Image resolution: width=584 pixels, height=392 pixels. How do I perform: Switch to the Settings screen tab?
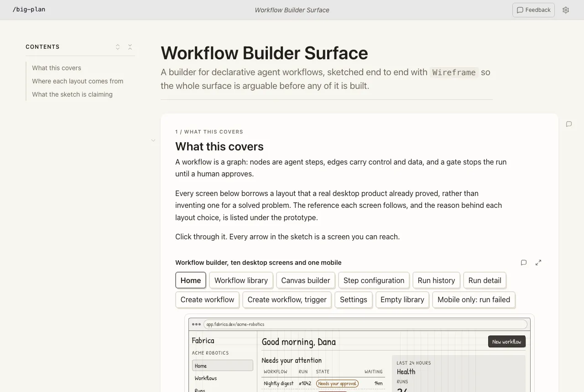pyautogui.click(x=354, y=299)
